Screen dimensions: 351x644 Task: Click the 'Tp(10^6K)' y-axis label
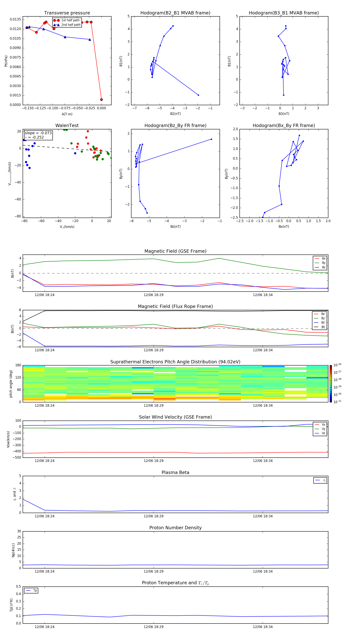pyautogui.click(x=11, y=605)
